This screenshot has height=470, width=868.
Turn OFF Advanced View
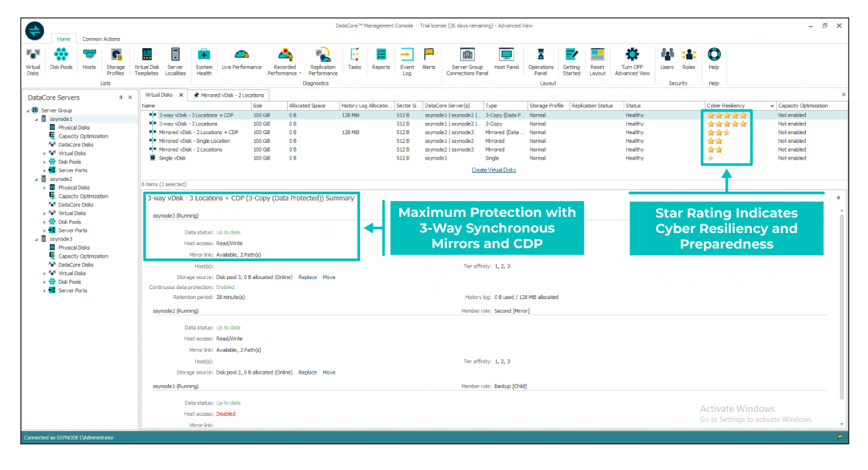click(x=632, y=61)
